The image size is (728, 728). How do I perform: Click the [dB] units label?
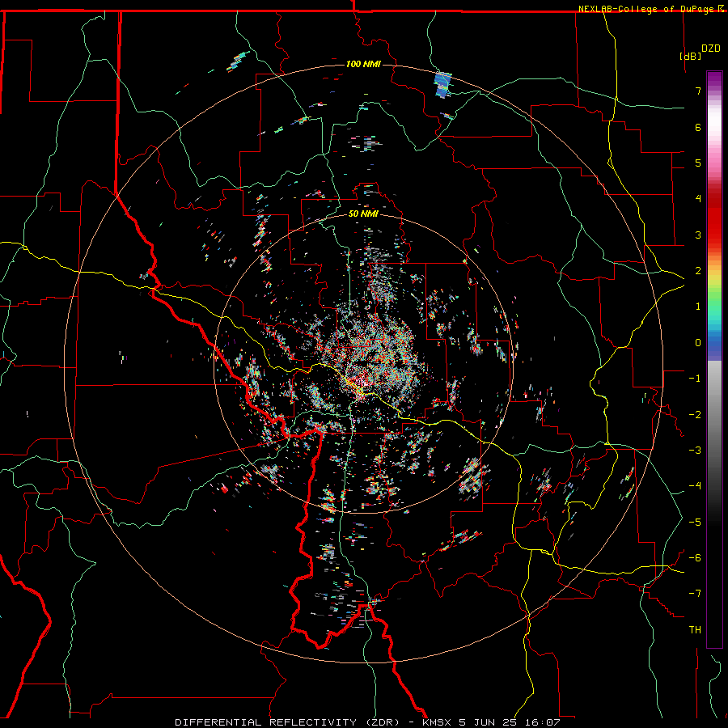coord(691,56)
